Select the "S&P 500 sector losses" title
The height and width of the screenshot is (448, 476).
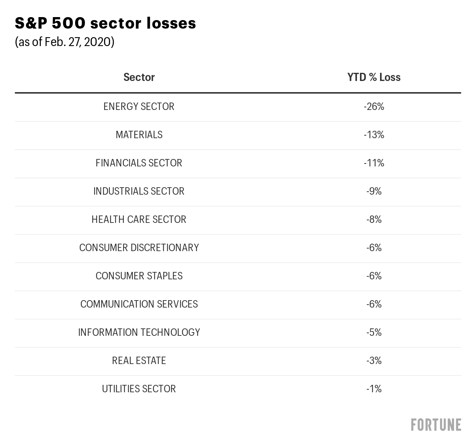click(x=105, y=23)
